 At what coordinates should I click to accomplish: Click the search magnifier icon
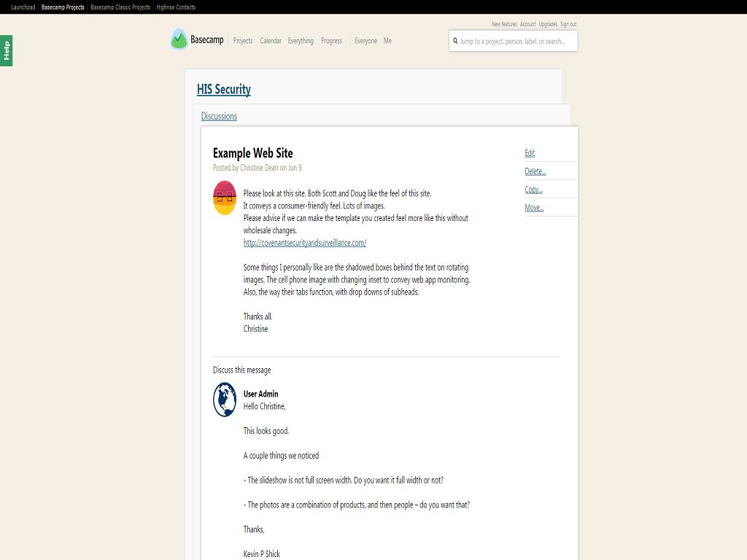(x=455, y=41)
